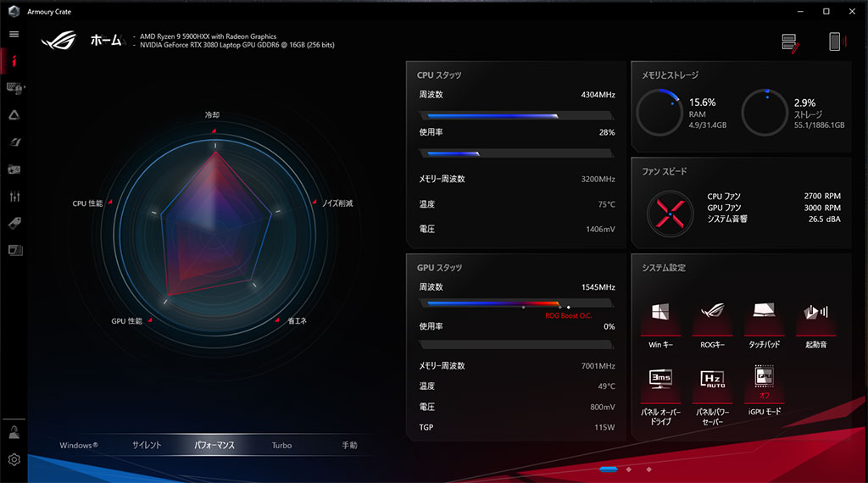The width and height of the screenshot is (868, 483).
Task: Open the News icon in the sidebar
Action: (x=15, y=250)
